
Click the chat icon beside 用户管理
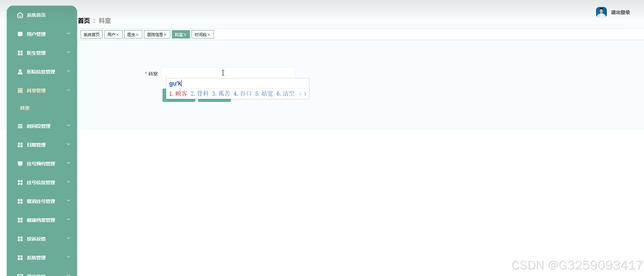(x=20, y=34)
